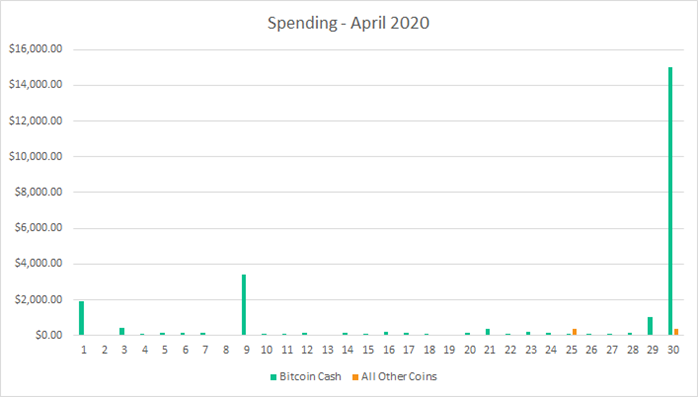
Task: Click the $8,000.00 axis label
Action: [x=38, y=192]
